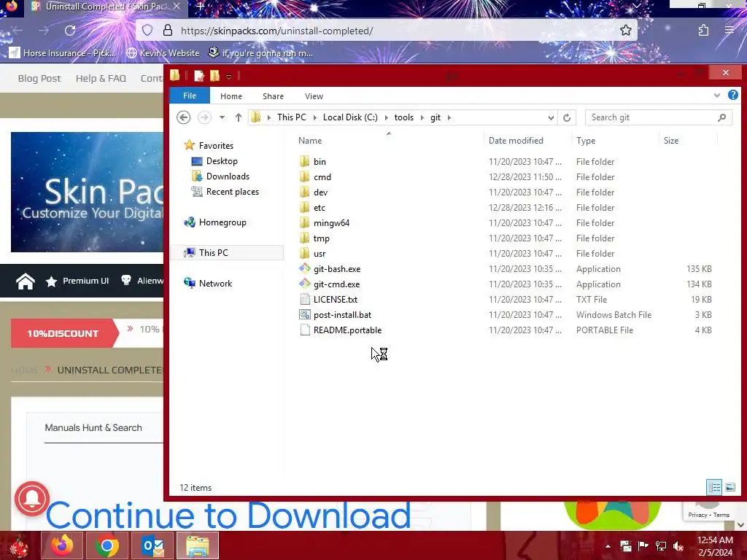Open Blog Post menu item

[39, 78]
